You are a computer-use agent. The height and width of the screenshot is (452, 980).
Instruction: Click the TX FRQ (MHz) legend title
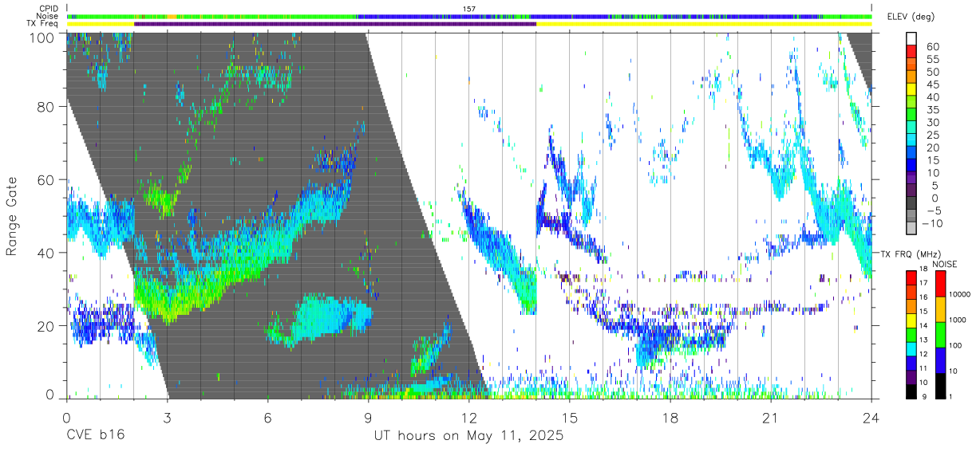pyautogui.click(x=909, y=254)
